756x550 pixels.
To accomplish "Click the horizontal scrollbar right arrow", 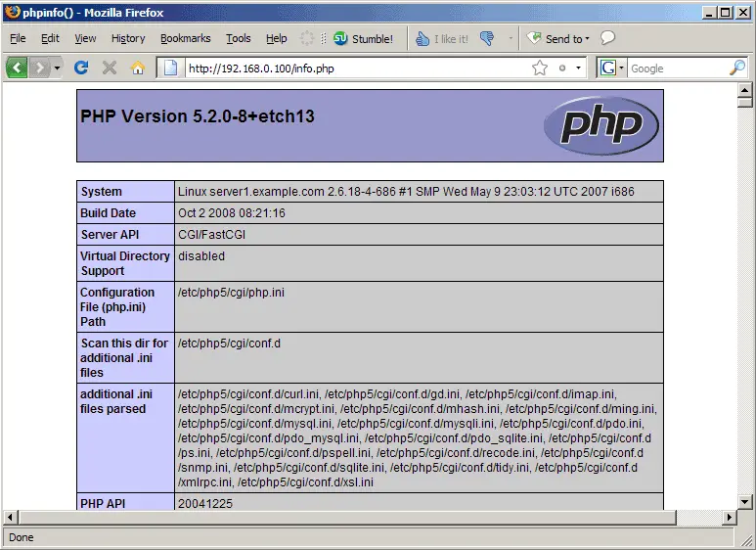I will point(729,517).
